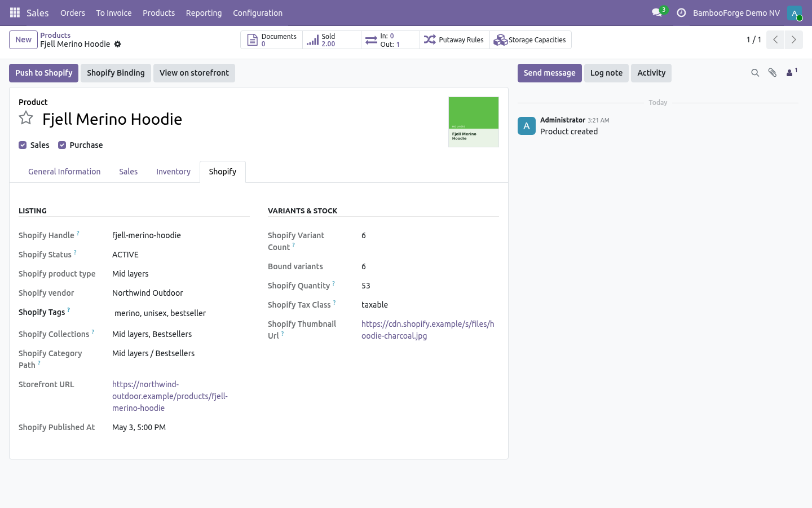Click Log note button
Image resolution: width=812 pixels, height=508 pixels.
click(606, 73)
